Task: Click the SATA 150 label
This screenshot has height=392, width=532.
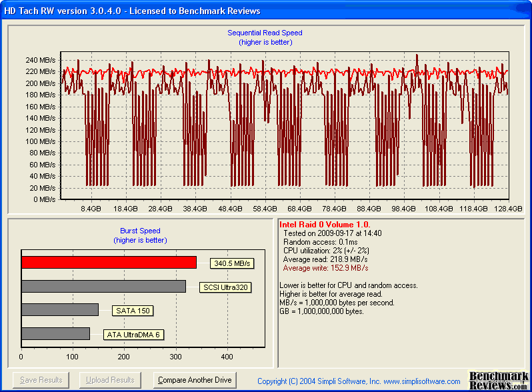Action: click(x=133, y=311)
